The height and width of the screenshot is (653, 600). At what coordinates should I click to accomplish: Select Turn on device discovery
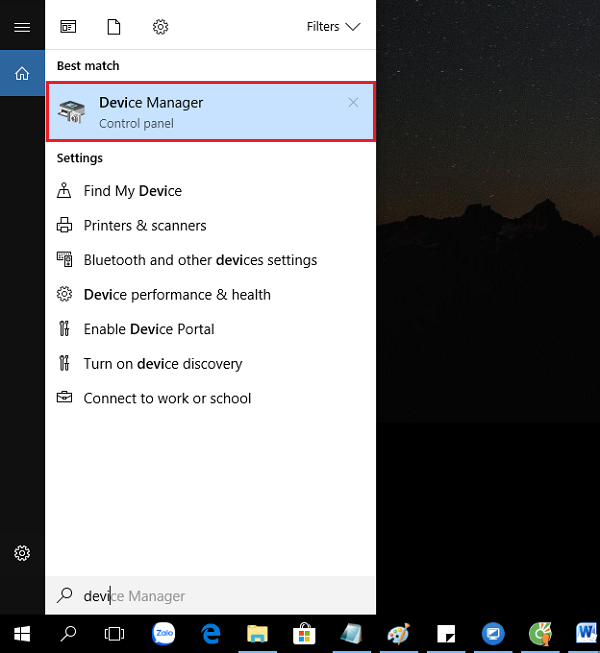[162, 364]
